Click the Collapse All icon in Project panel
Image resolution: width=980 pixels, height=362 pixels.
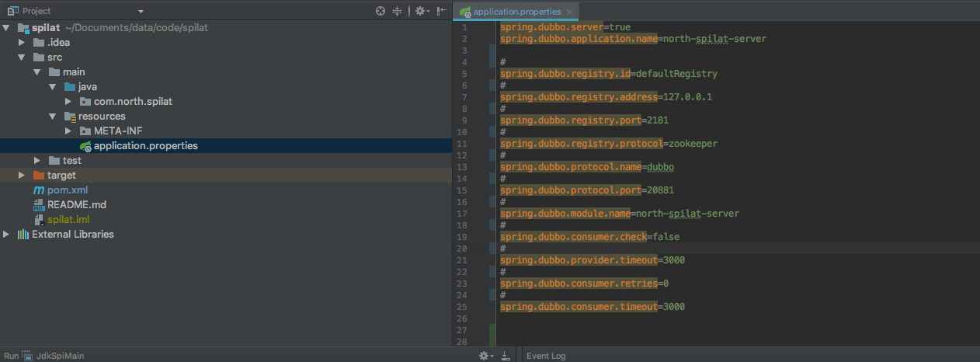398,11
